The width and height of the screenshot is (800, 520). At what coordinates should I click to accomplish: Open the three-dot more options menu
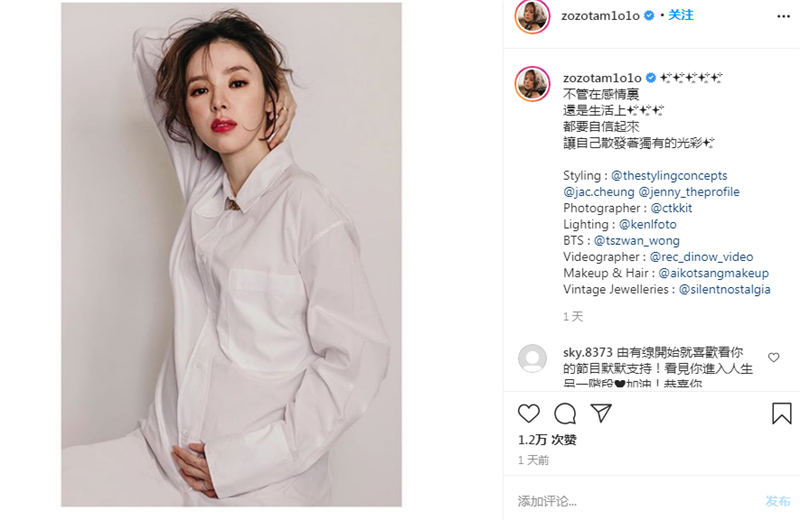pos(784,16)
